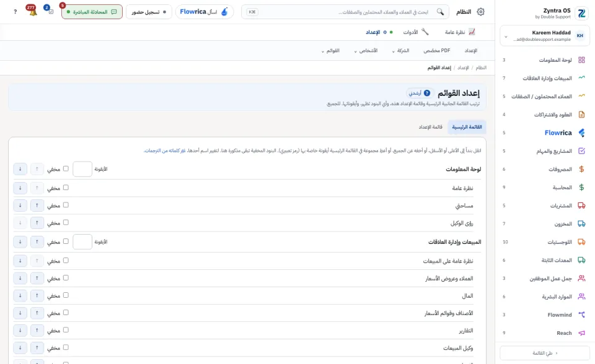Click الإعداد breadcrumb link
The width and height of the screenshot is (595, 364).
click(x=463, y=68)
